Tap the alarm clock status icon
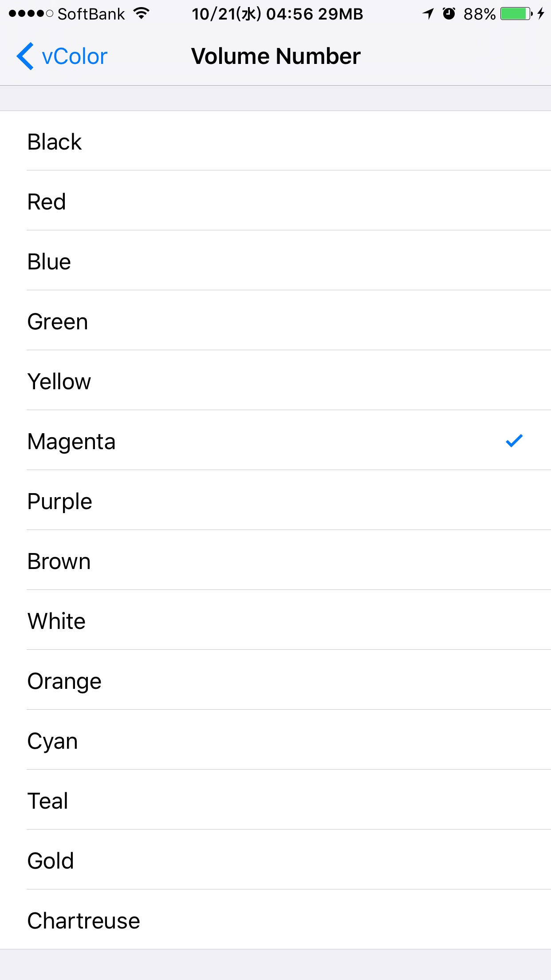This screenshot has height=980, width=551. point(449,14)
